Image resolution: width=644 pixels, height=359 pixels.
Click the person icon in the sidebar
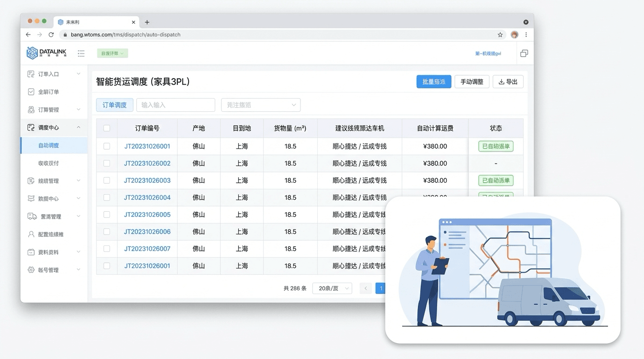(x=31, y=234)
